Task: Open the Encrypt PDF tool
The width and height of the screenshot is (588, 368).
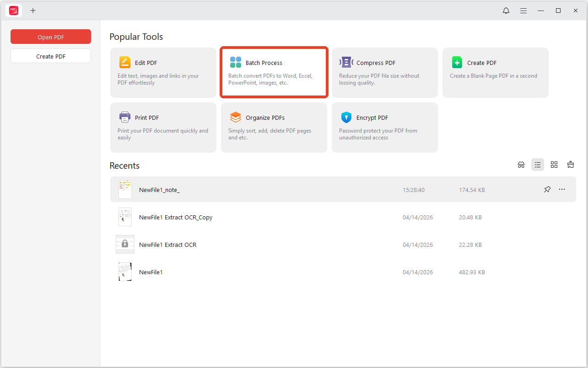Action: [384, 127]
